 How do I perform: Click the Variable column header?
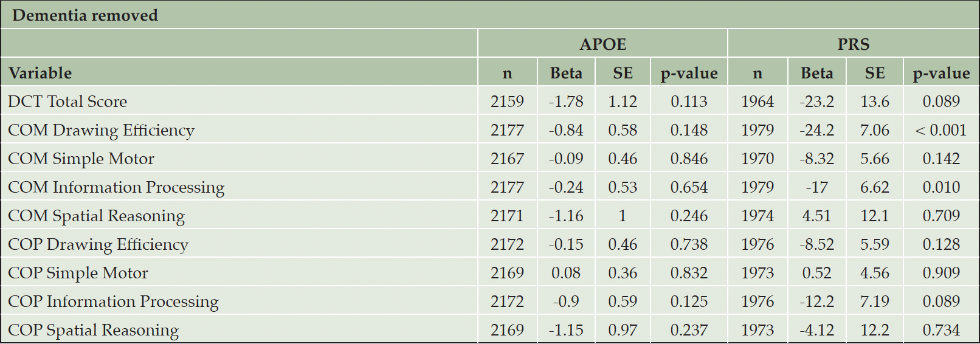(40, 73)
